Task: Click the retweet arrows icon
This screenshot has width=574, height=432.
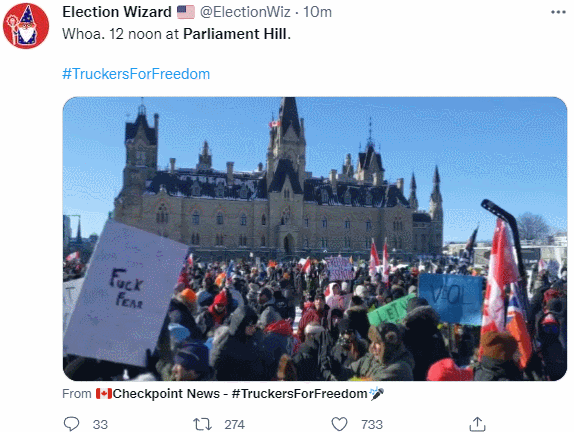Action: (202, 424)
